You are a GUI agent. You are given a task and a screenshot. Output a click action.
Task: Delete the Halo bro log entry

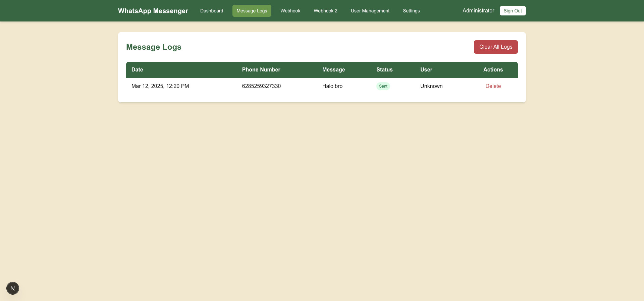click(493, 86)
